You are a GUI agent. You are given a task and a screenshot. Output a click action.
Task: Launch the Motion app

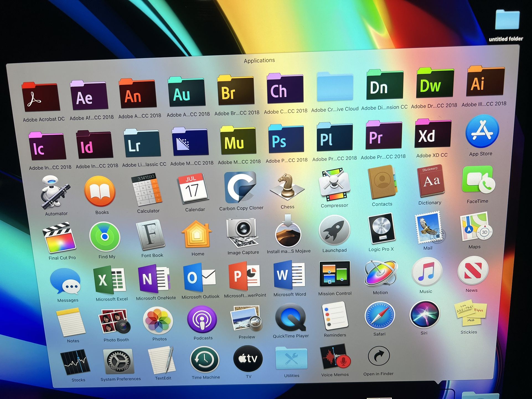tap(381, 273)
